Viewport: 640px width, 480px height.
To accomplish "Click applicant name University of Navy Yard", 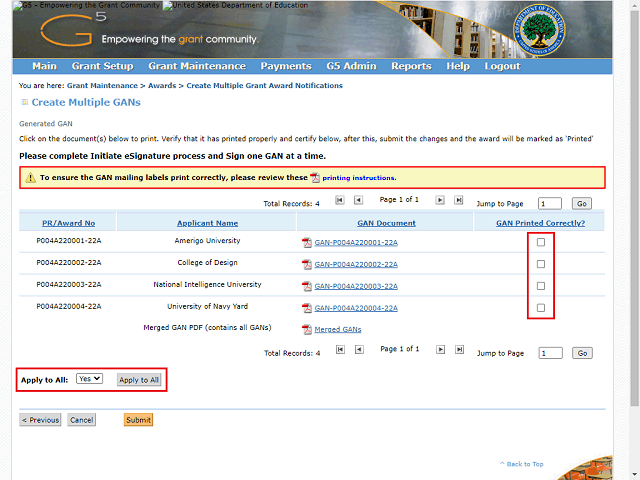I will tap(207, 307).
